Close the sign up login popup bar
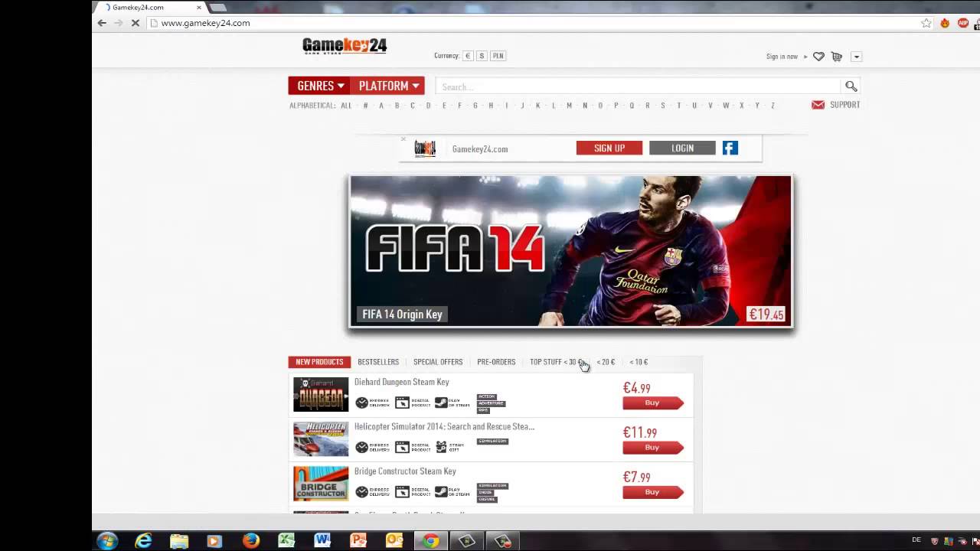 click(x=403, y=139)
